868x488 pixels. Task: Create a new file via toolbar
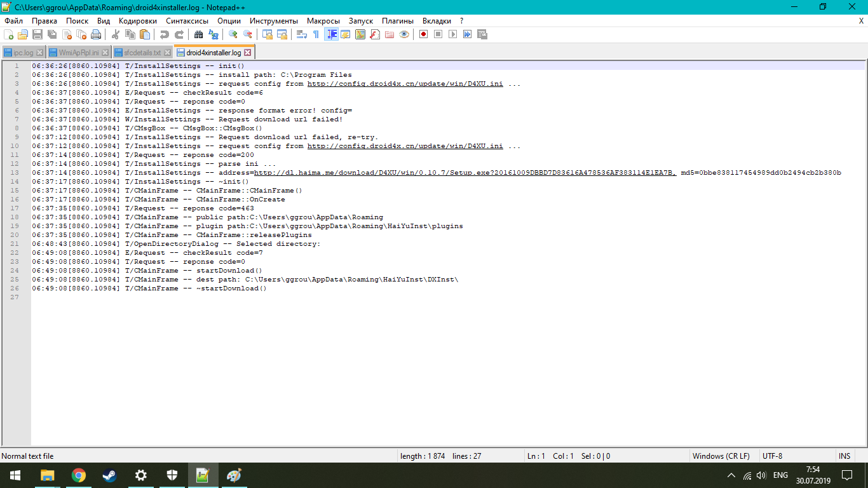pos(8,34)
